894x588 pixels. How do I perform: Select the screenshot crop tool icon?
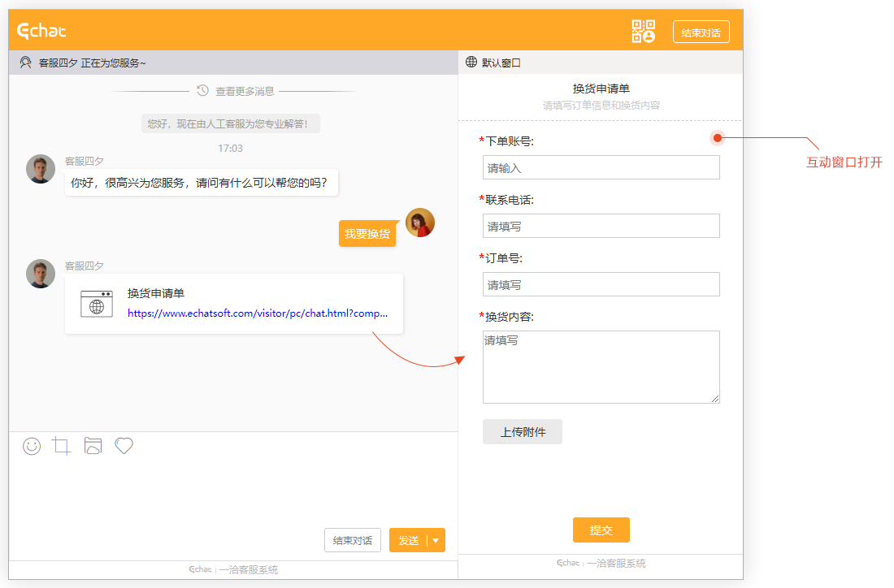[62, 446]
